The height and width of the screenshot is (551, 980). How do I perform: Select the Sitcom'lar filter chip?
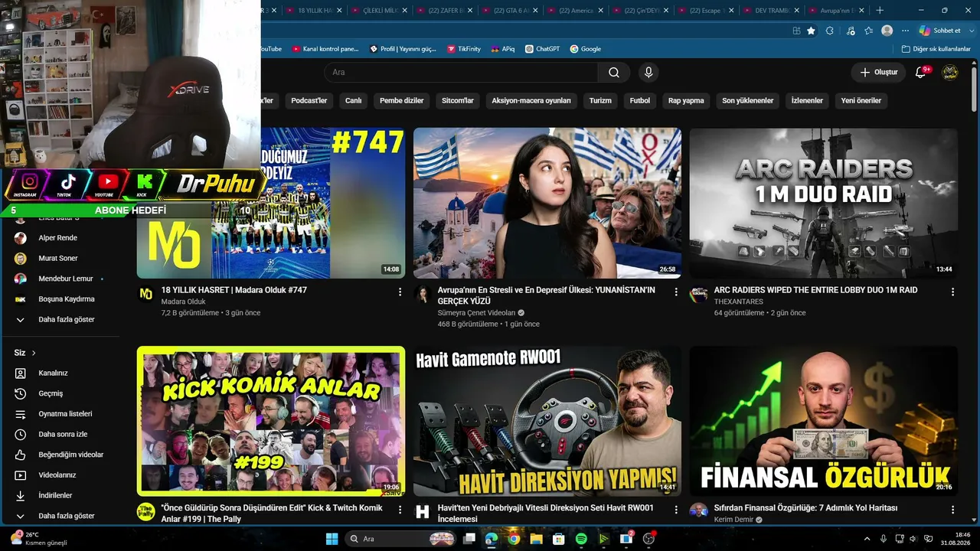point(458,100)
